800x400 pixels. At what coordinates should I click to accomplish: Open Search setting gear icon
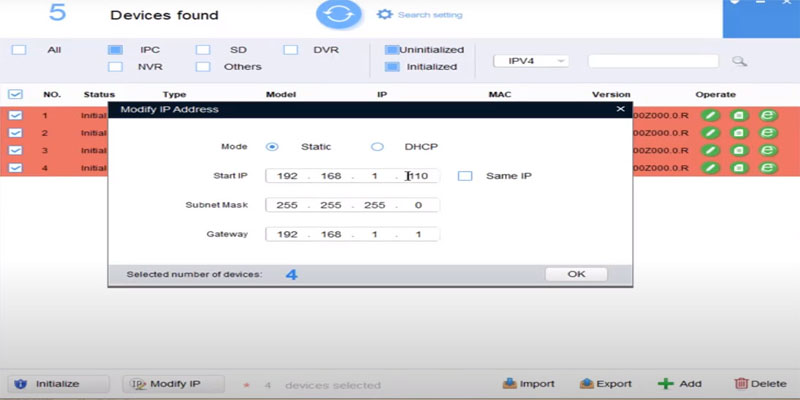tap(385, 15)
